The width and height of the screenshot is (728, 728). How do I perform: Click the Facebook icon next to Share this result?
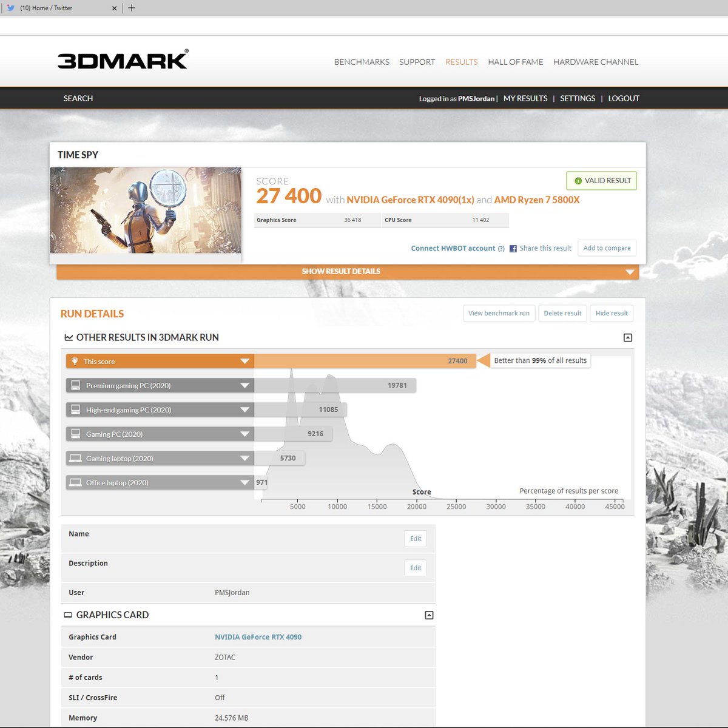tap(513, 248)
